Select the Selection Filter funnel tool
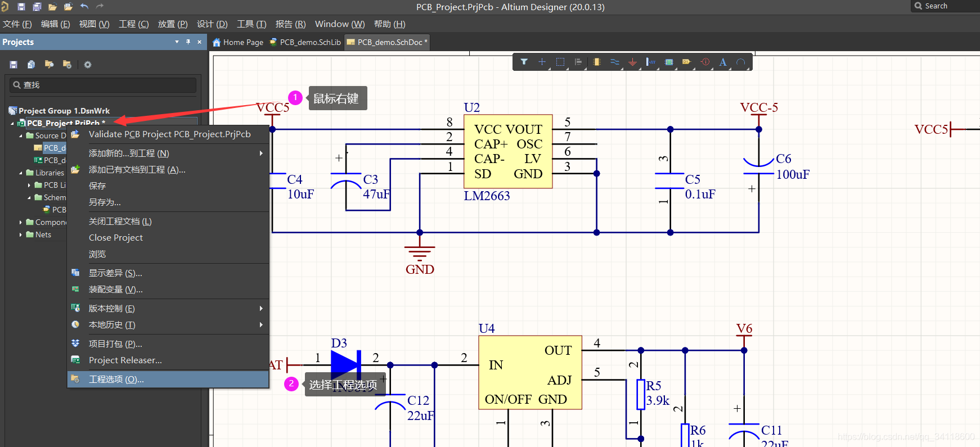Image resolution: width=980 pixels, height=447 pixels. click(x=524, y=62)
